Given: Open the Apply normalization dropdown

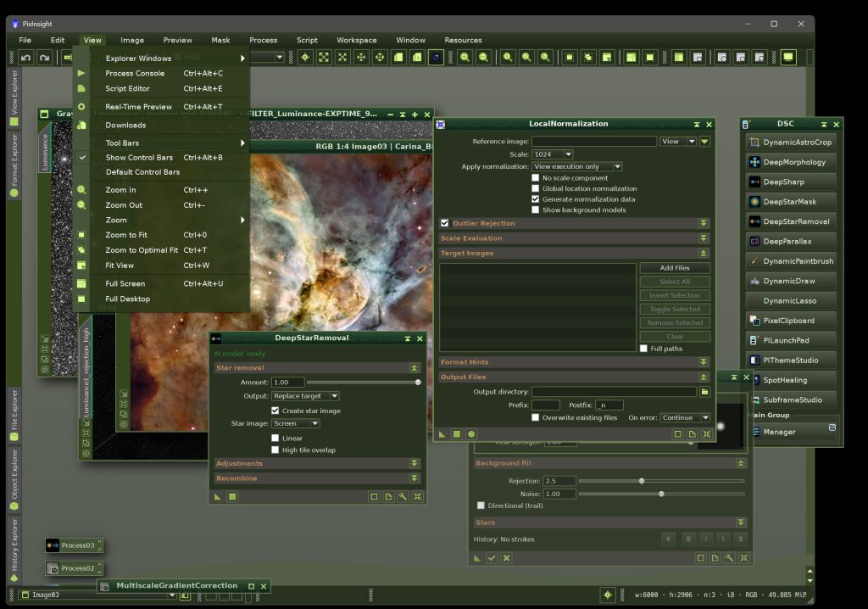Looking at the screenshot, I should pyautogui.click(x=577, y=166).
